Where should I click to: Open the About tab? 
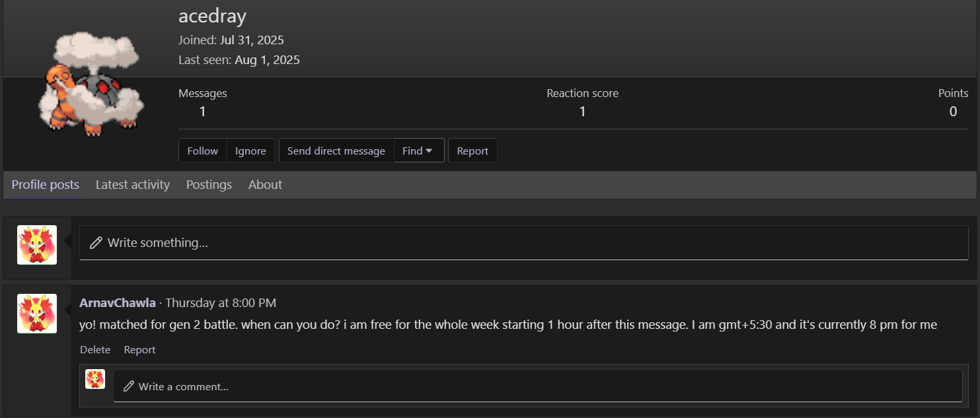click(x=265, y=185)
